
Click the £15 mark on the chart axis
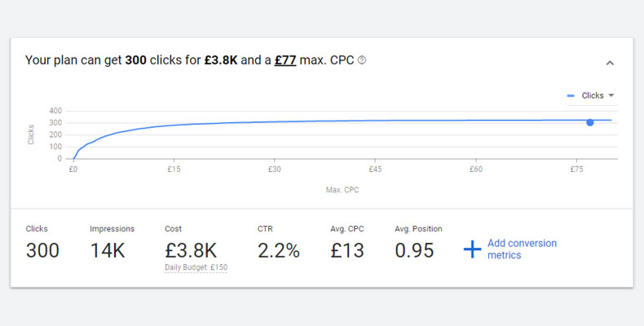point(174,170)
